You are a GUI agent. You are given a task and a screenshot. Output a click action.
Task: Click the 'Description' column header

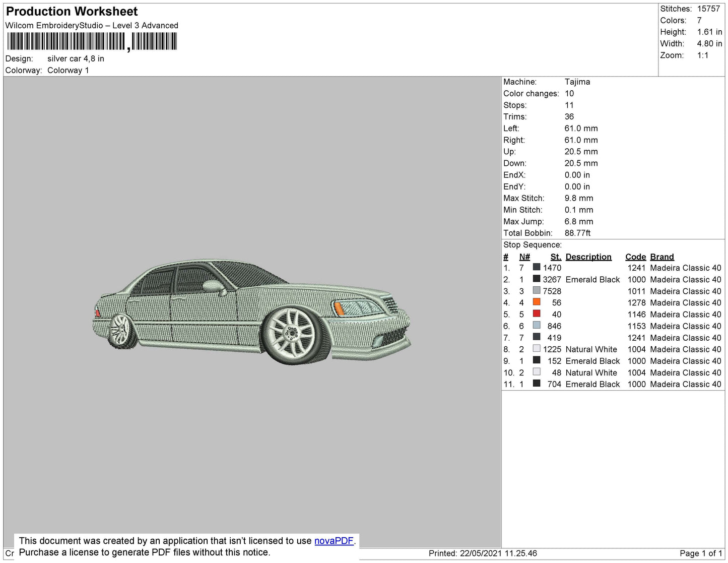coord(588,257)
